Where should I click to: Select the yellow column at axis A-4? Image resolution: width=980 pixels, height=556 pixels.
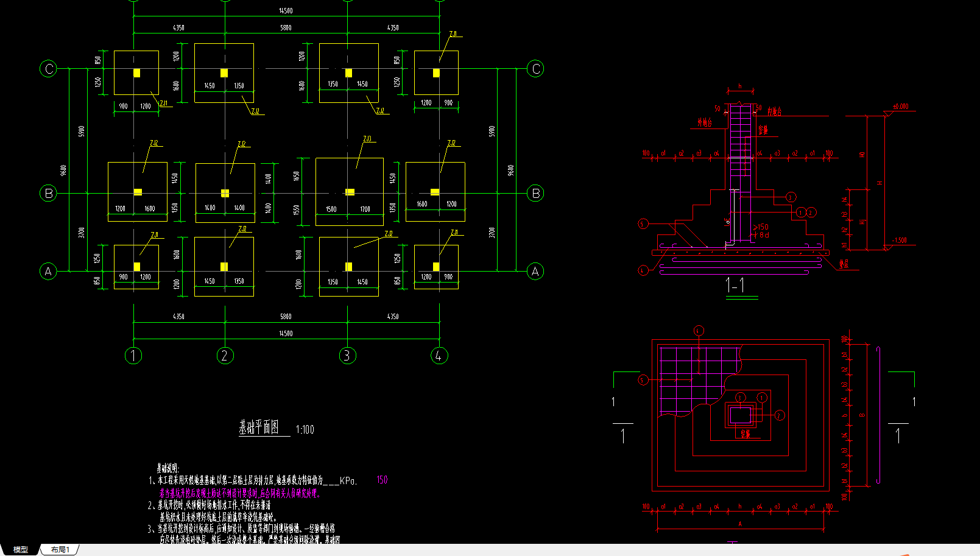pyautogui.click(x=436, y=267)
